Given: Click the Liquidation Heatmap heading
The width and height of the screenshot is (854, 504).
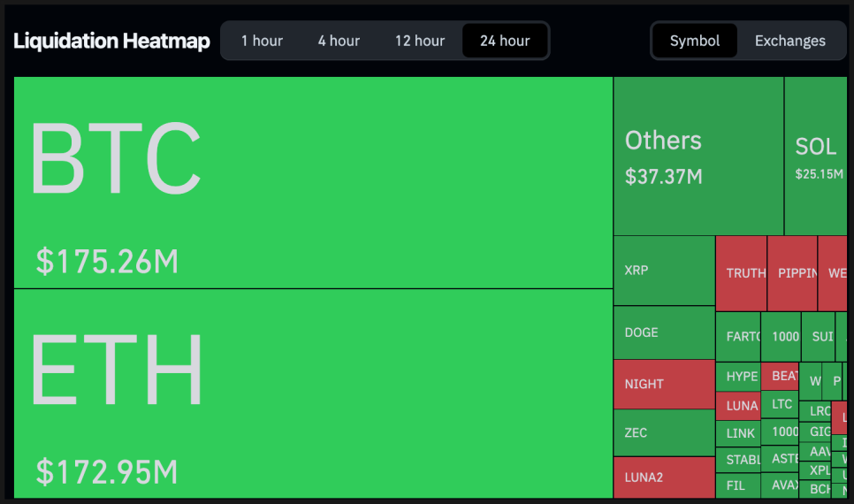Looking at the screenshot, I should click(x=111, y=41).
